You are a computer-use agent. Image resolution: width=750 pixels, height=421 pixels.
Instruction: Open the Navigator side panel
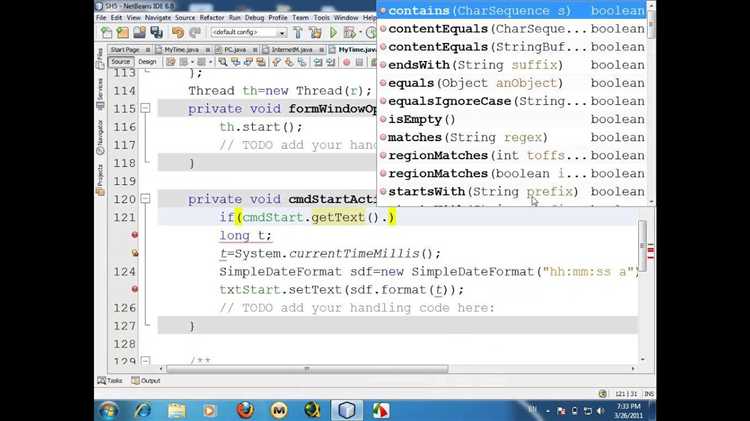[100, 137]
